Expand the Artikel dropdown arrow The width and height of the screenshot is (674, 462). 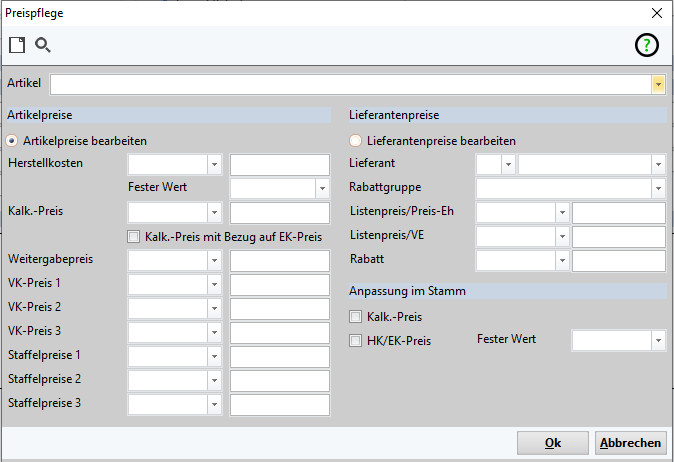pos(658,84)
